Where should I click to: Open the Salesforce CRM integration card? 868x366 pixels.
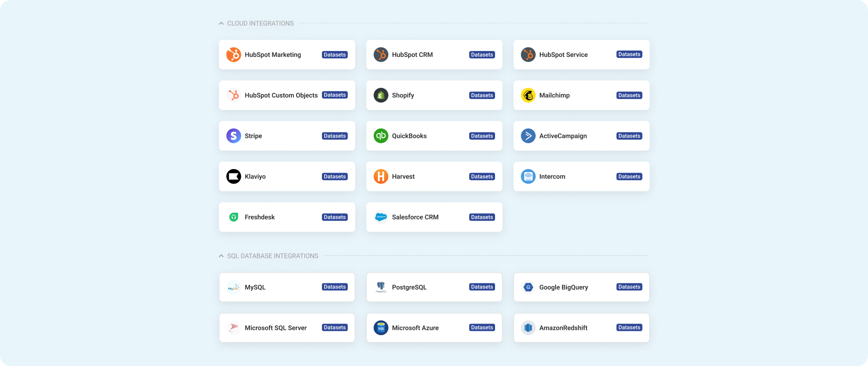coord(434,217)
